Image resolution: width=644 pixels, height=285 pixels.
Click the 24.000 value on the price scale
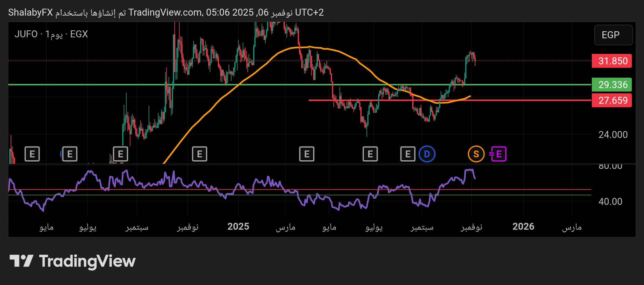click(x=613, y=135)
